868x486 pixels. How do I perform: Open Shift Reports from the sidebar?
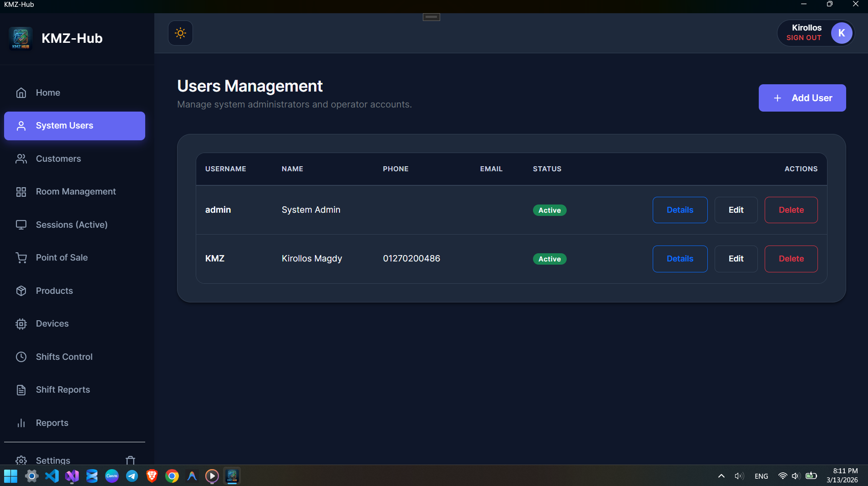[62, 390]
